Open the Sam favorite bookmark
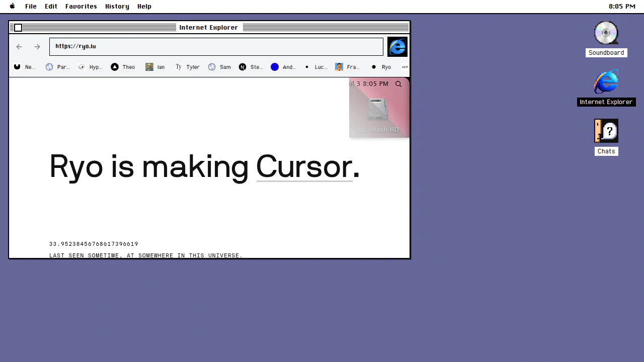Image resolution: width=644 pixels, height=362 pixels. (219, 67)
